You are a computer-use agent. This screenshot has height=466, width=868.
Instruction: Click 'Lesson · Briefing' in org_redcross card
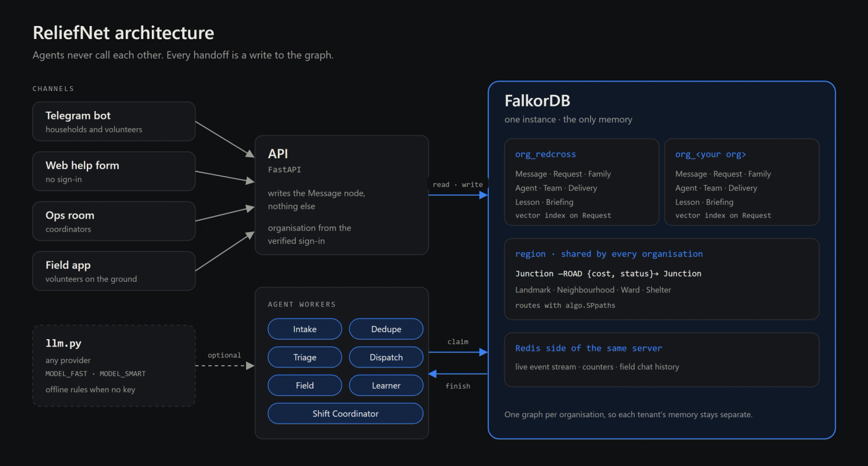[x=544, y=202]
